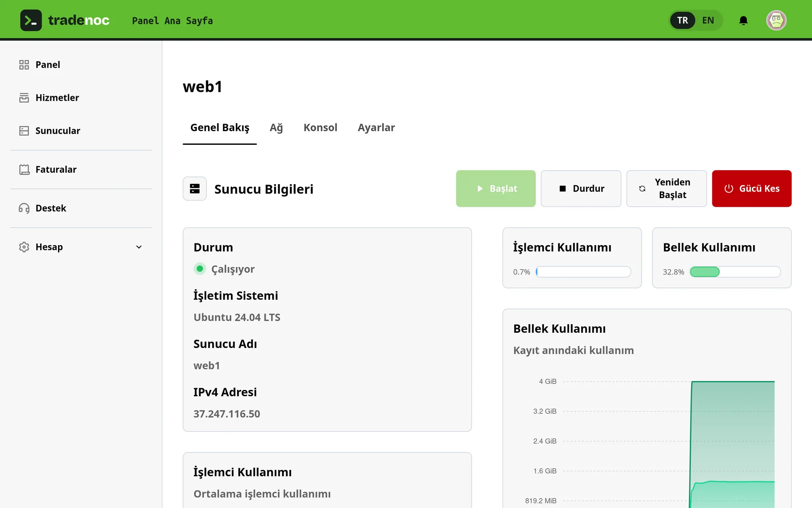The height and width of the screenshot is (508, 812).
Task: Click the web1 server name value
Action: [x=206, y=365]
